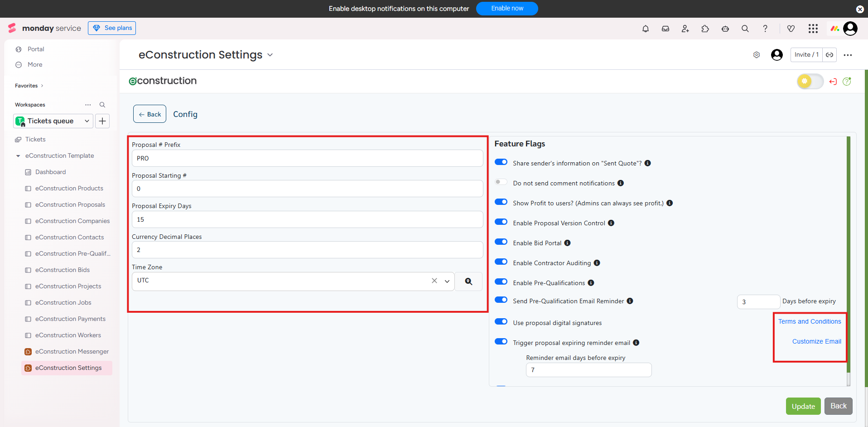Open the inbox tray icon
Viewport: 868px width, 427px height.
click(x=665, y=29)
